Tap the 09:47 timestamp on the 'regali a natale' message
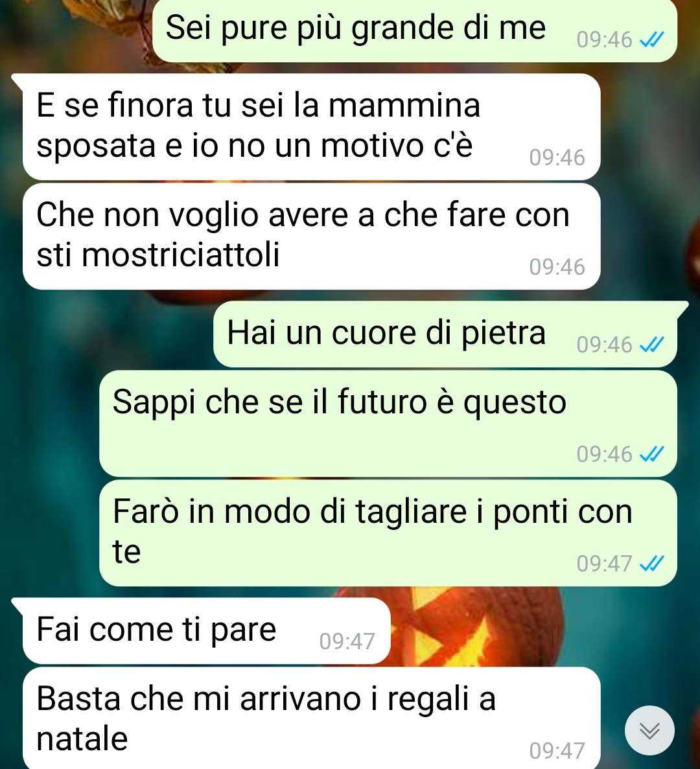 tap(557, 750)
